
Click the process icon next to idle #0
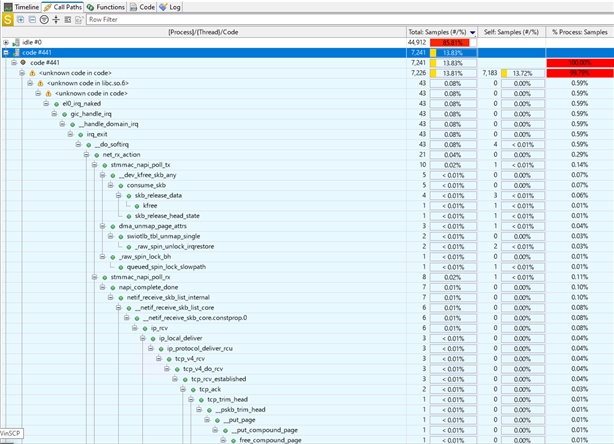point(16,42)
